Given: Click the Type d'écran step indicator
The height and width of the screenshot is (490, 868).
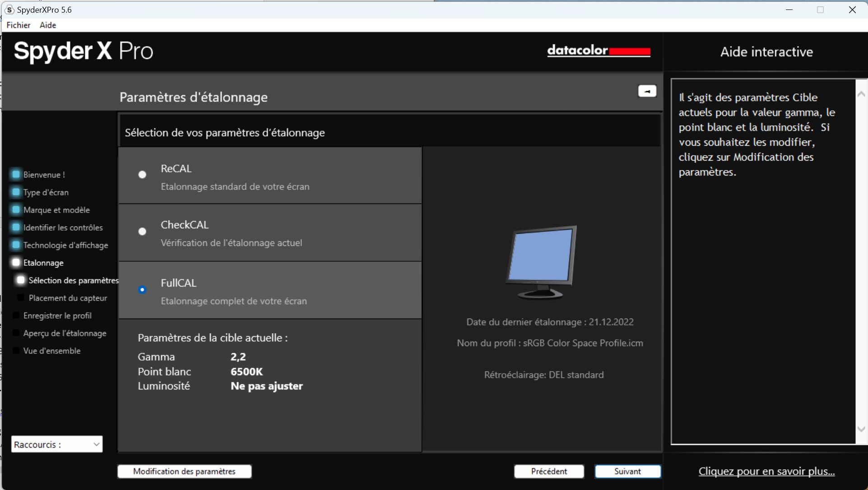Looking at the screenshot, I should coord(16,192).
